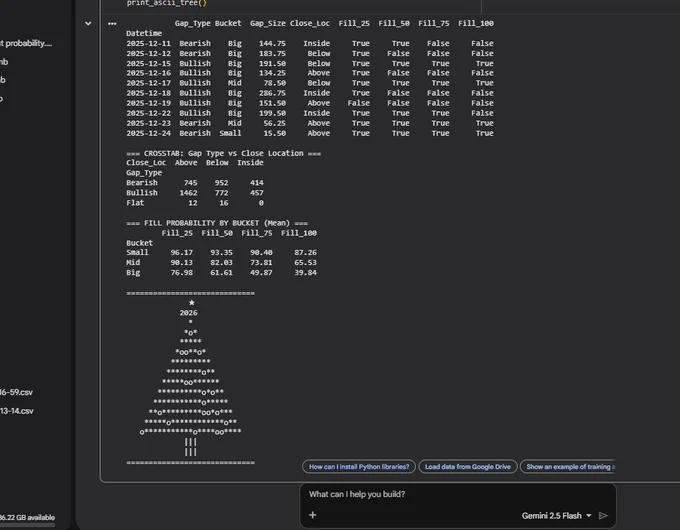Click Small bucket Fill_25 value 96.17

[x=181, y=252]
